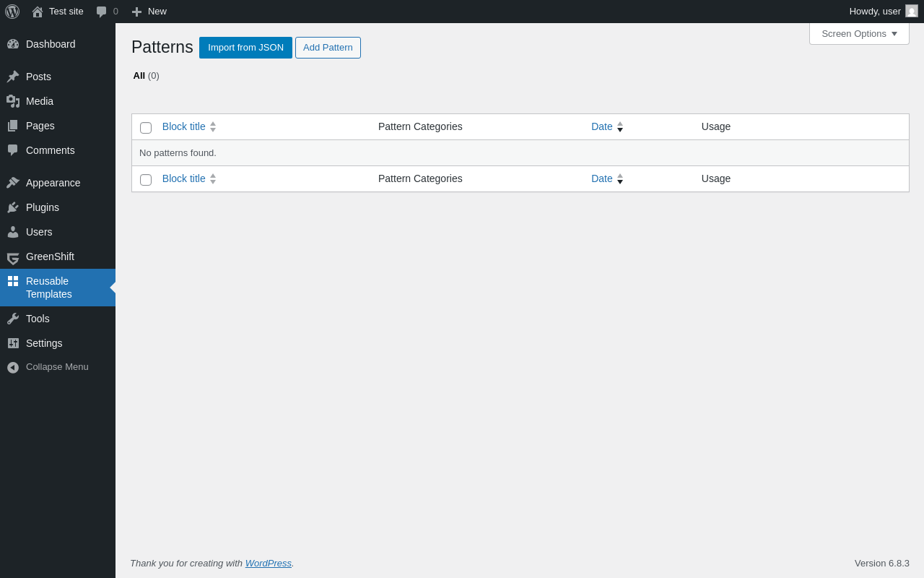The height and width of the screenshot is (578, 924).
Task: Expand the Screen Options panel
Action: click(859, 33)
